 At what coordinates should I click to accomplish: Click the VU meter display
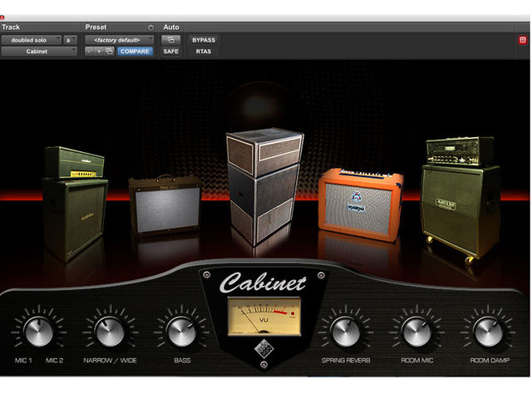264,316
